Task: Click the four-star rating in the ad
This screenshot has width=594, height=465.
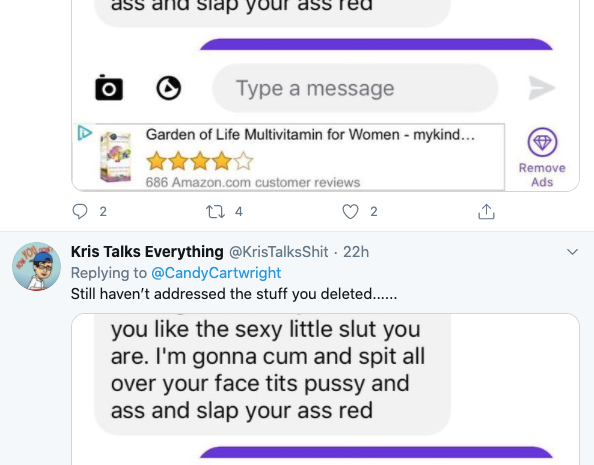Action: (x=200, y=161)
